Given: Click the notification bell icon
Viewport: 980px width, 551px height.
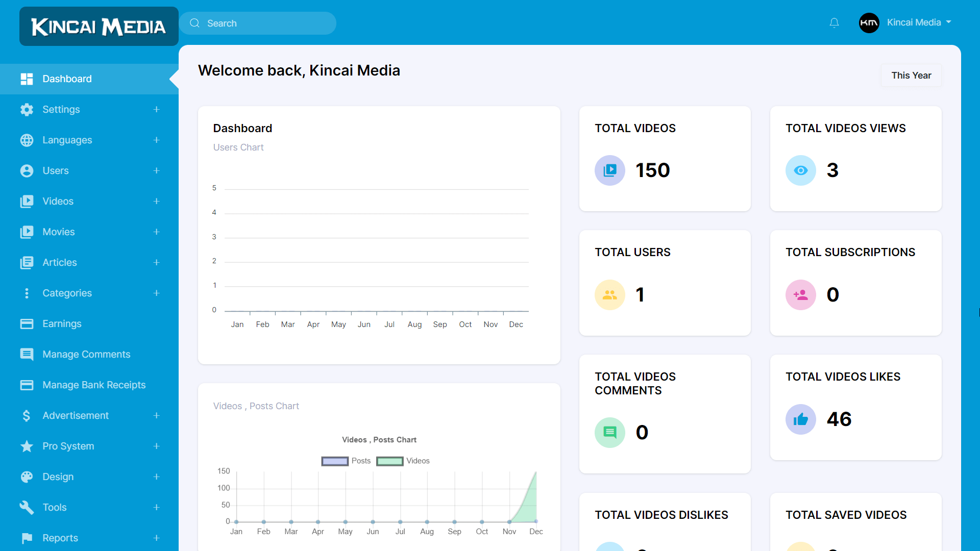Looking at the screenshot, I should [x=835, y=22].
